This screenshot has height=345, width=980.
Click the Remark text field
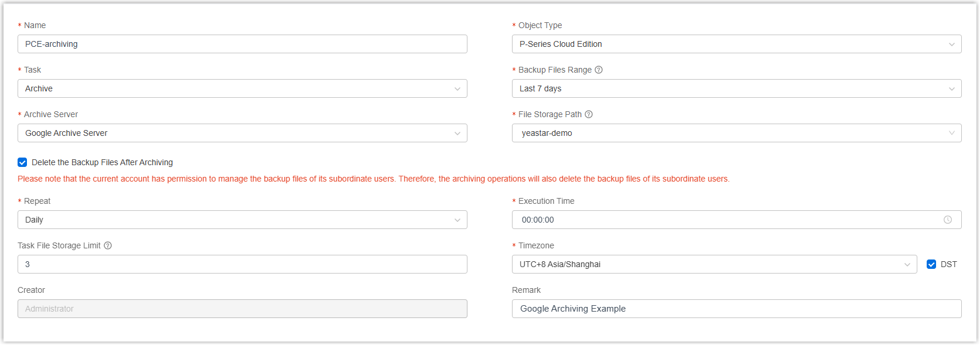(x=736, y=309)
